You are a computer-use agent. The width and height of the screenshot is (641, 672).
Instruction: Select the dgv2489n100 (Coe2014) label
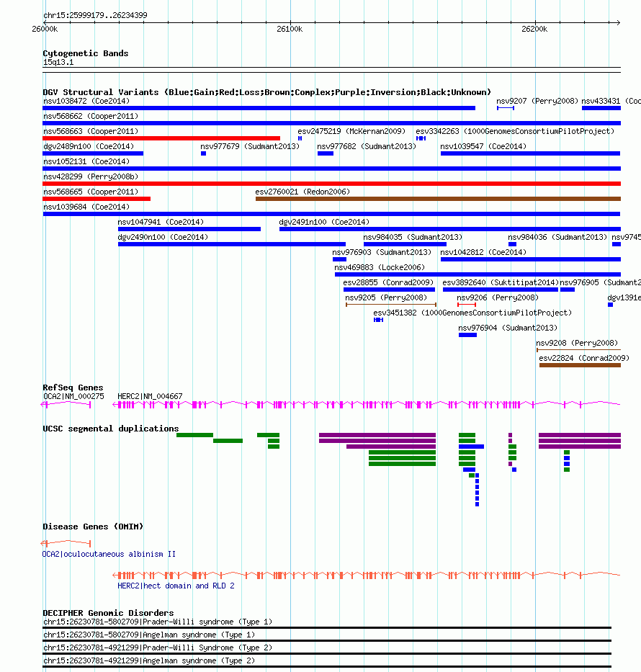(x=89, y=146)
